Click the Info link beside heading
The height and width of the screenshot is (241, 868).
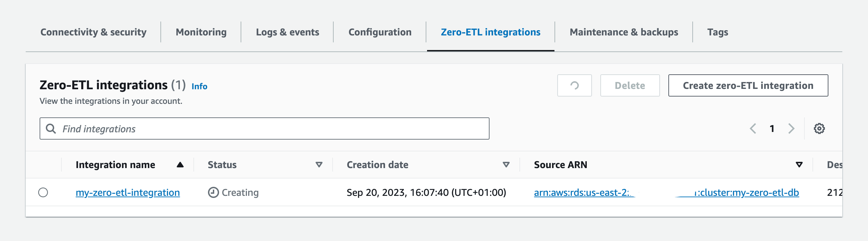click(199, 86)
